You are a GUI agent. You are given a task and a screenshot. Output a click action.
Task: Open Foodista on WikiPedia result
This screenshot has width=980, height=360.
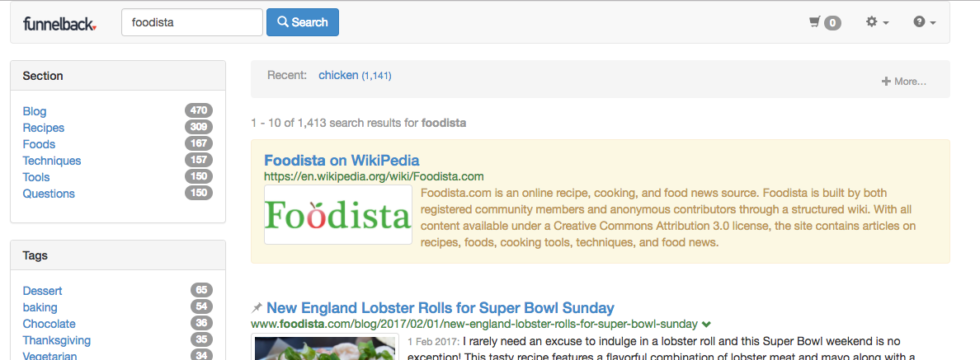click(x=342, y=160)
